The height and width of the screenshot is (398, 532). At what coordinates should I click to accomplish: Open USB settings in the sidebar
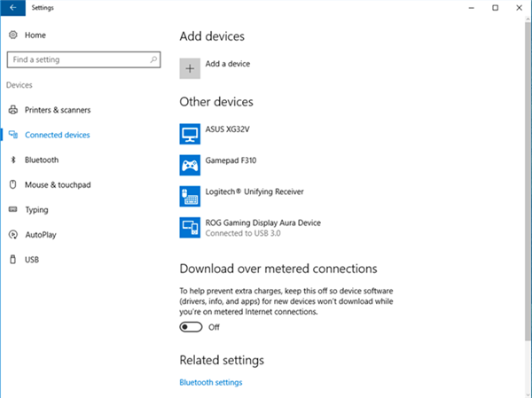point(32,260)
